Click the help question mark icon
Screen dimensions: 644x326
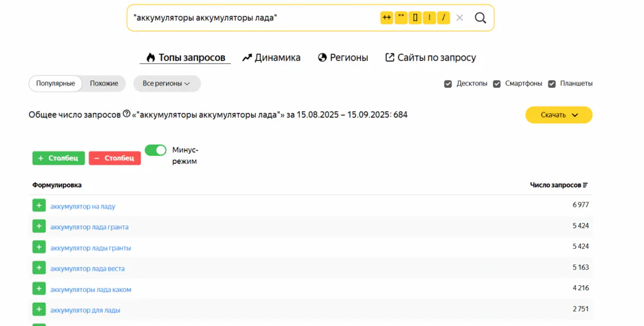click(x=126, y=114)
